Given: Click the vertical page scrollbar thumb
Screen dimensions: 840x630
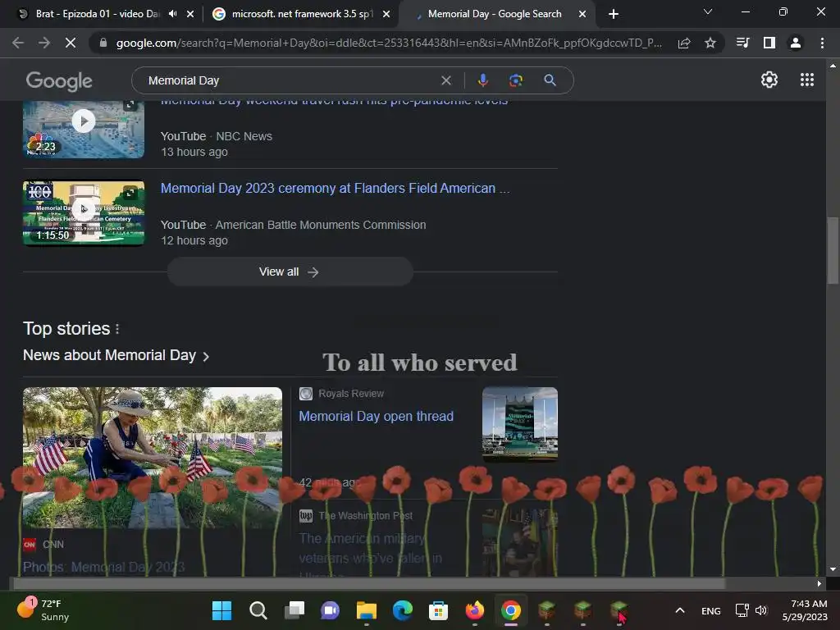Looking at the screenshot, I should click(833, 251).
